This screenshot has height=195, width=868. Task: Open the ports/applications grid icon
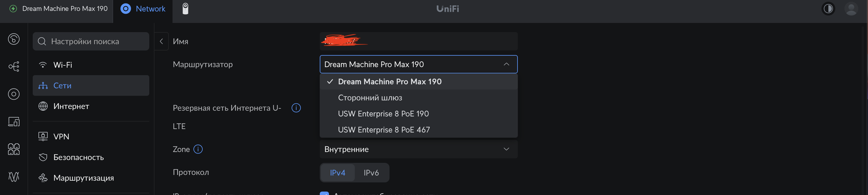[14, 149]
